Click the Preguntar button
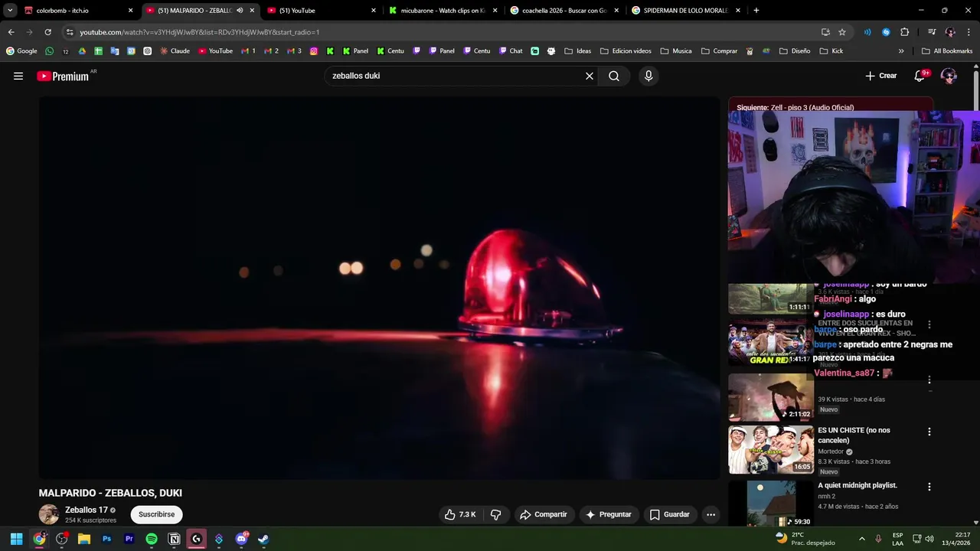Screen dimensions: 980x551 (609, 514)
